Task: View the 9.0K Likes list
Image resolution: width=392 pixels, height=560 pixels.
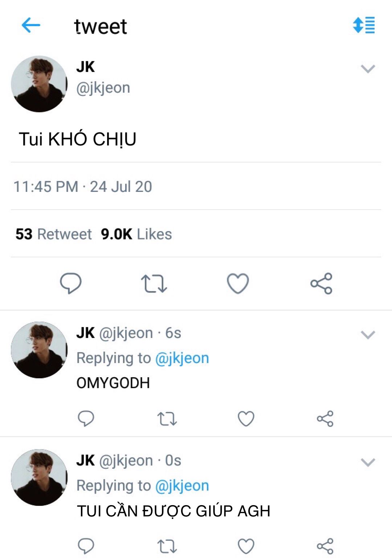Action: 136,234
